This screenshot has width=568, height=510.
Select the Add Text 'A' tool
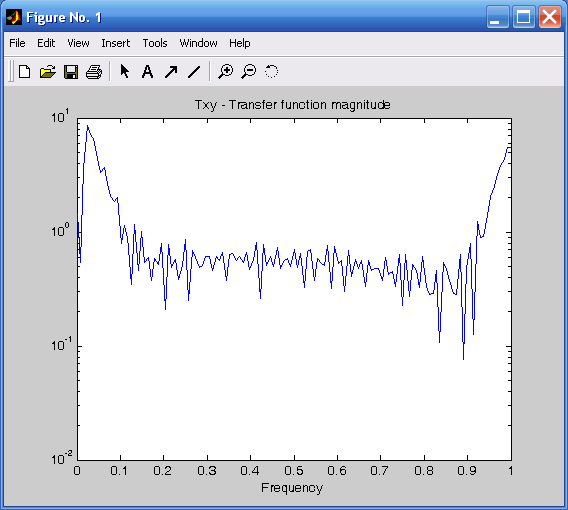click(x=147, y=71)
